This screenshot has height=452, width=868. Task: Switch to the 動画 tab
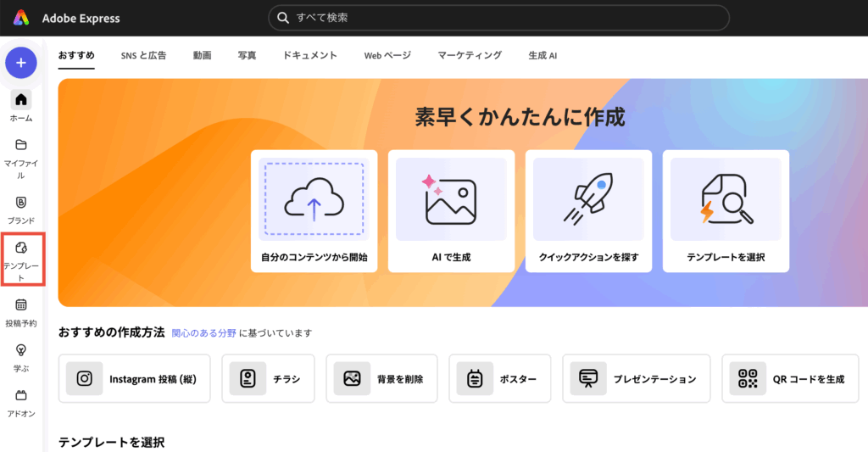pyautogui.click(x=202, y=55)
